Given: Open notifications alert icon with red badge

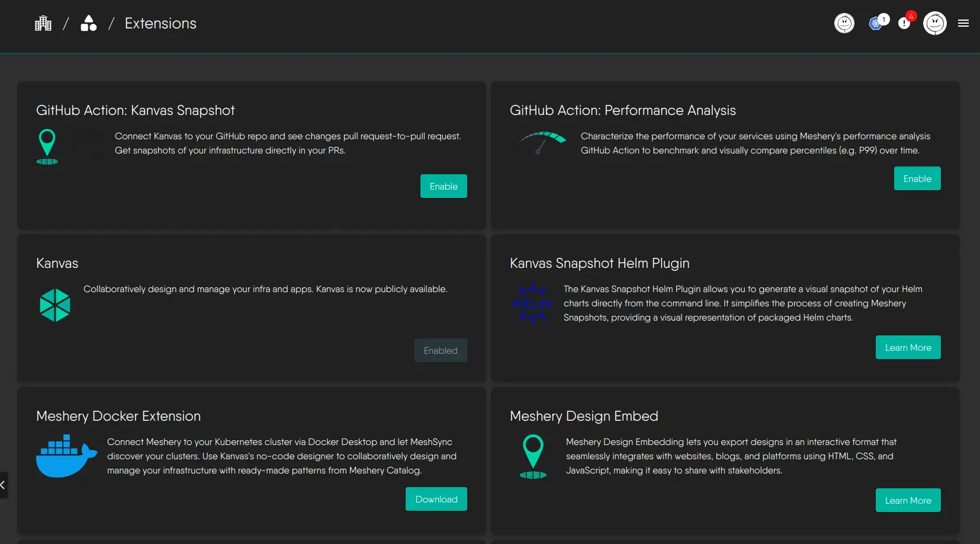Looking at the screenshot, I should 904,24.
